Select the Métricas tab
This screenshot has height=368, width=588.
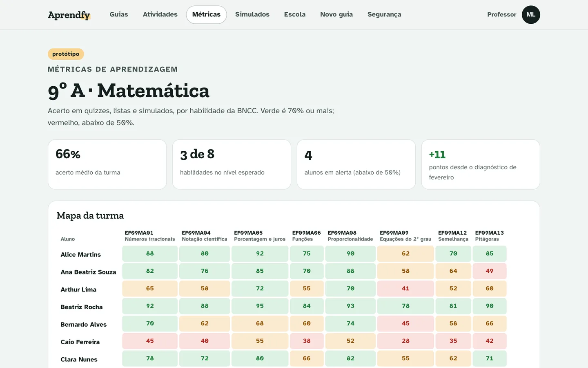[206, 15]
